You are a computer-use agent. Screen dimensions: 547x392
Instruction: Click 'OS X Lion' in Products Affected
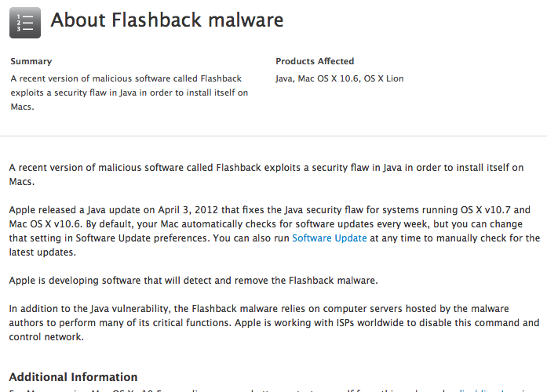(x=384, y=78)
